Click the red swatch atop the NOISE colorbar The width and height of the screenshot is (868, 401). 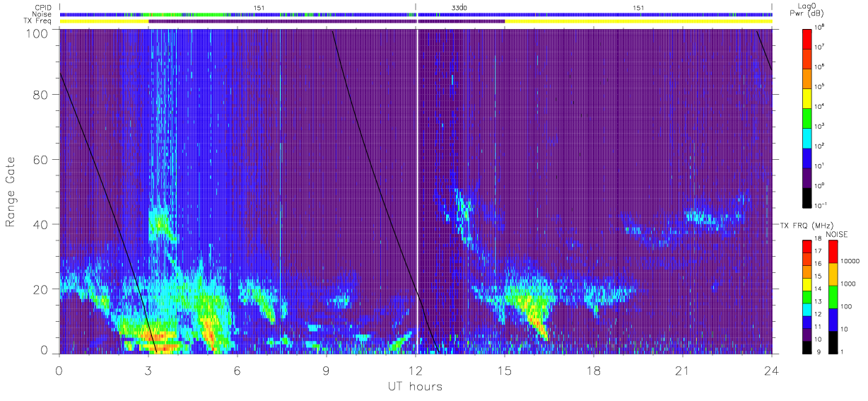(832, 251)
